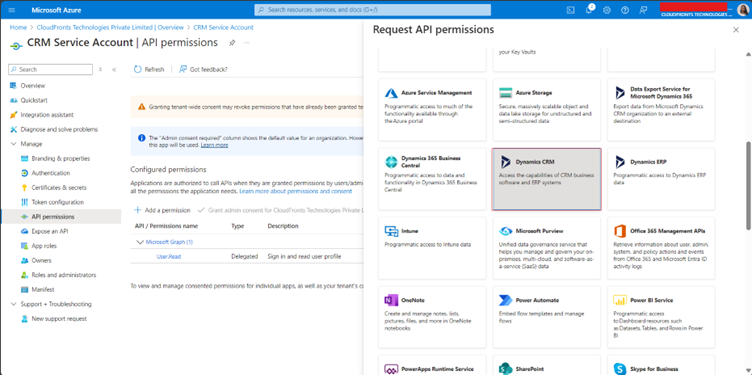Click the Refresh button
Viewport: 752px width, 375px height.
tap(149, 70)
